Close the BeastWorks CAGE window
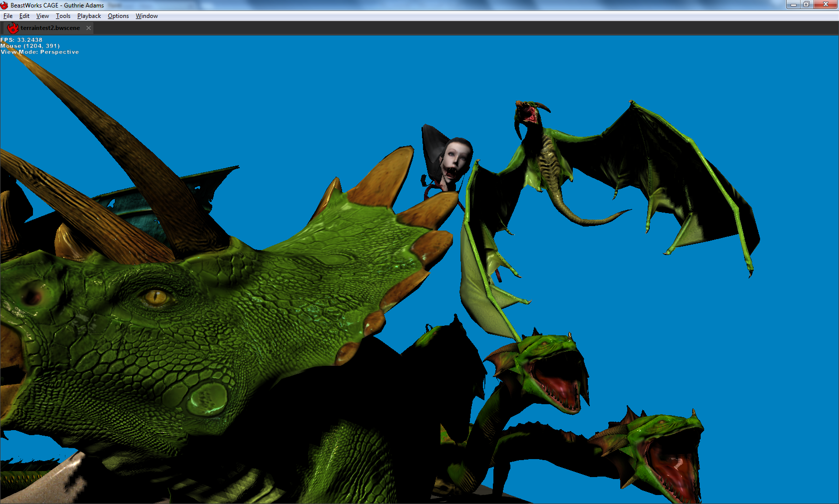This screenshot has width=839, height=504. (x=826, y=4)
